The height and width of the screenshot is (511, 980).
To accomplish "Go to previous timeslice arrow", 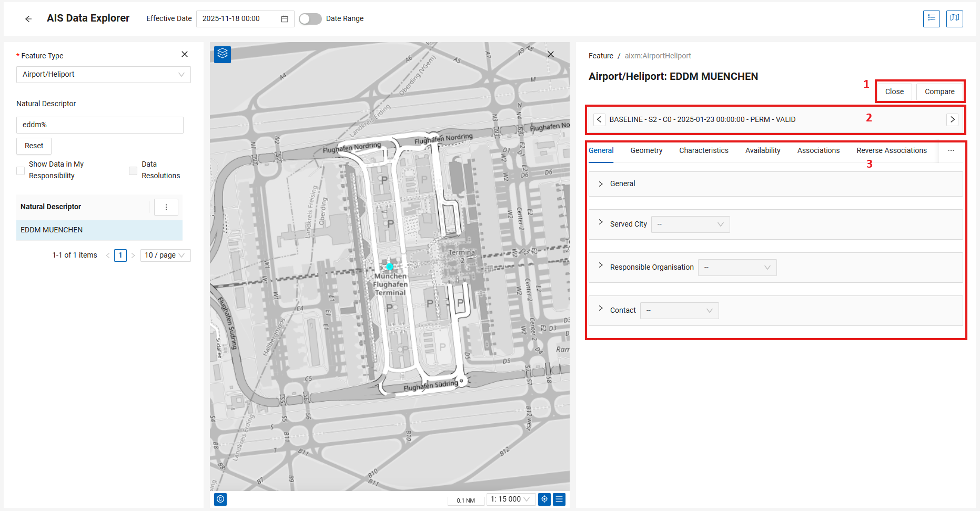I will click(599, 119).
